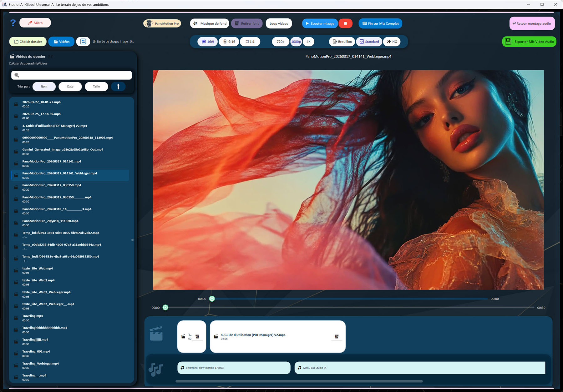Image resolution: width=563 pixels, height=392 pixels.
Task: Sort video list by Date
Action: (70, 87)
